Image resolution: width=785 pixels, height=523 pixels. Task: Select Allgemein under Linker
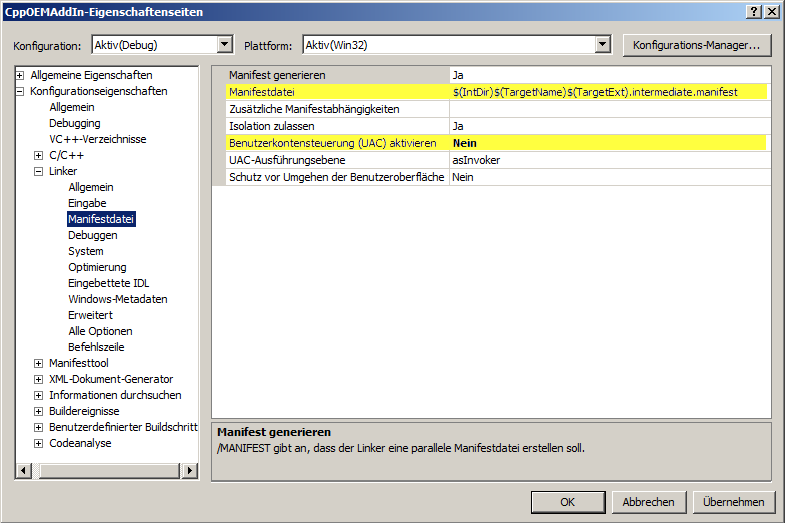[x=91, y=187]
